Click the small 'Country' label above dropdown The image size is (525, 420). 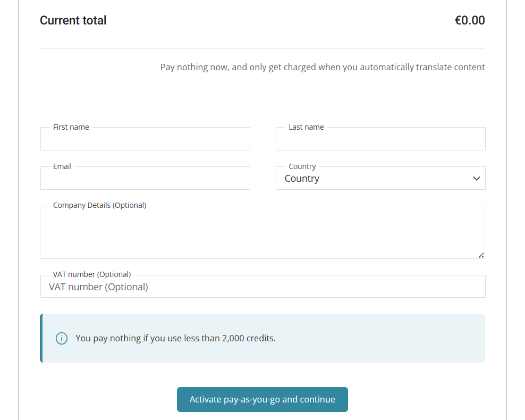click(x=302, y=166)
